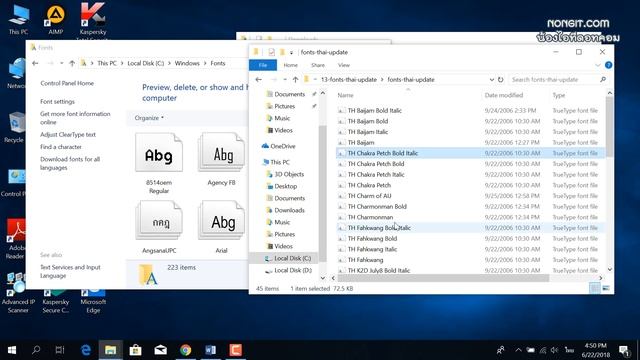Switch to File Explorer taskbar icon
The height and width of the screenshot is (360, 640).
(110, 350)
